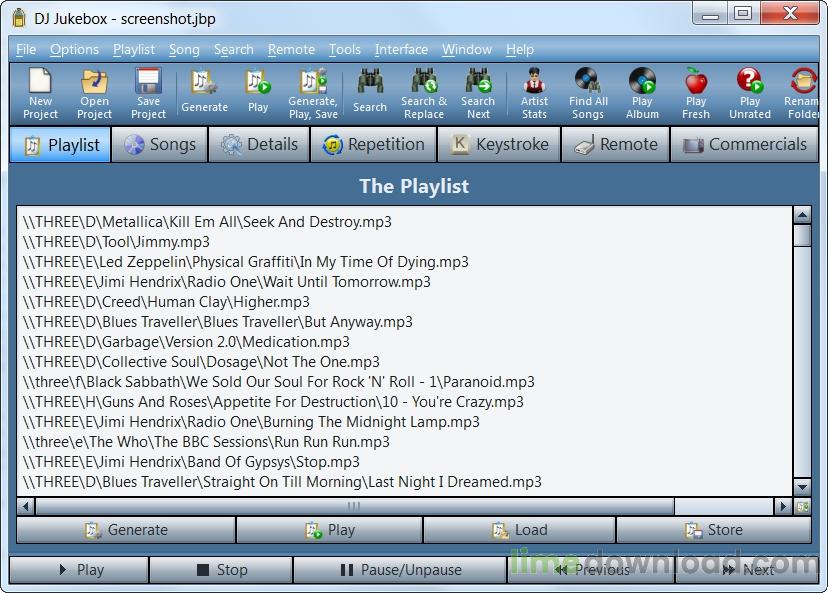Image resolution: width=828 pixels, height=593 pixels.
Task: Open the Commercials tab
Action: pos(744,145)
